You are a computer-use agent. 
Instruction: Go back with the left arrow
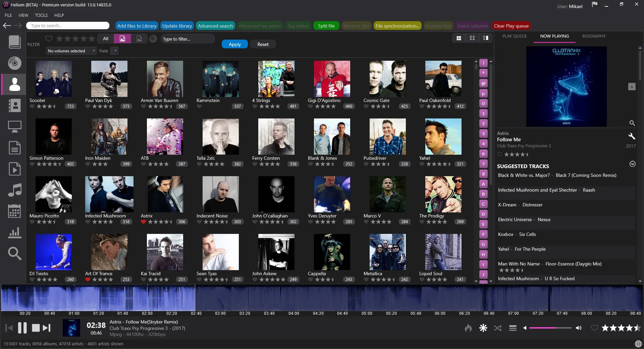click(x=7, y=26)
